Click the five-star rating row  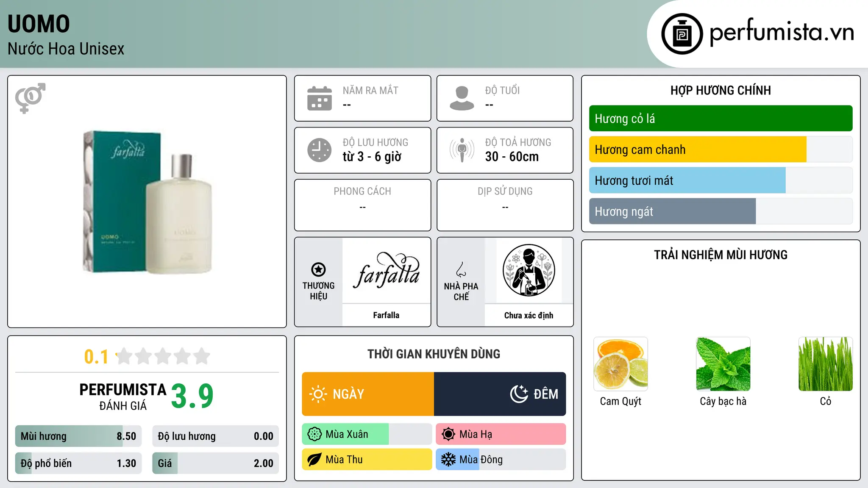pos(163,356)
